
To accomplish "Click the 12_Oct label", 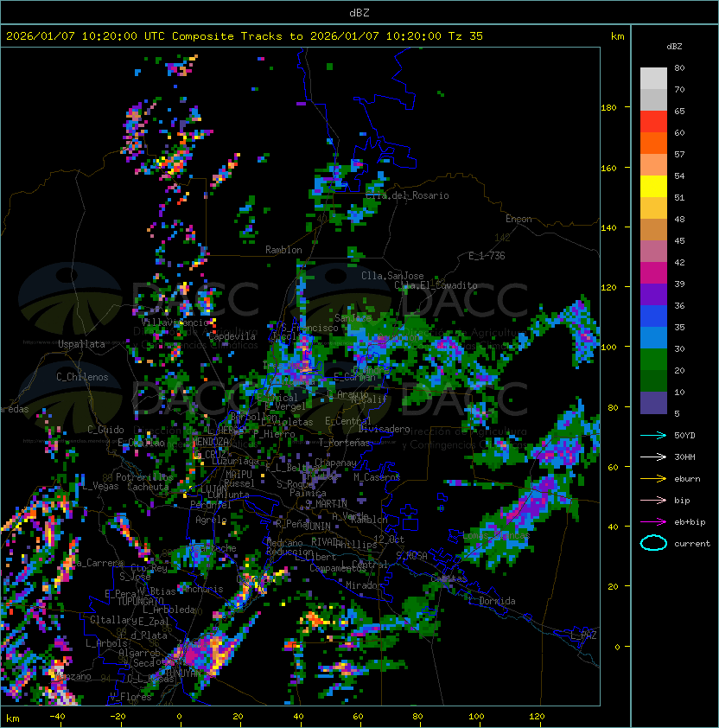I will 389,540.
